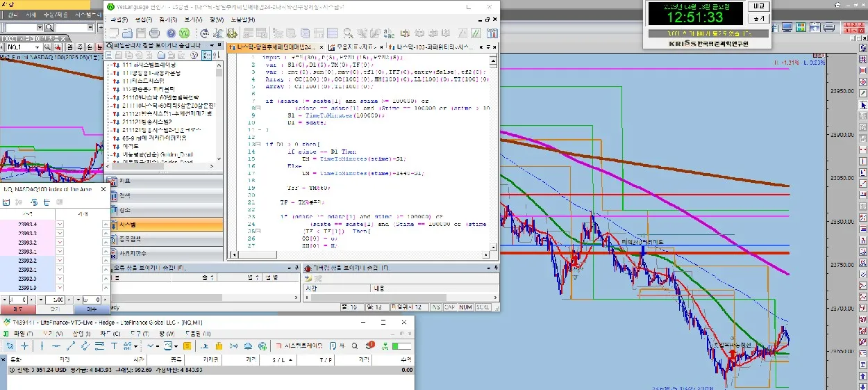Open the File menu in YesLanguage
868x390 pixels.
pyautogui.click(x=119, y=19)
